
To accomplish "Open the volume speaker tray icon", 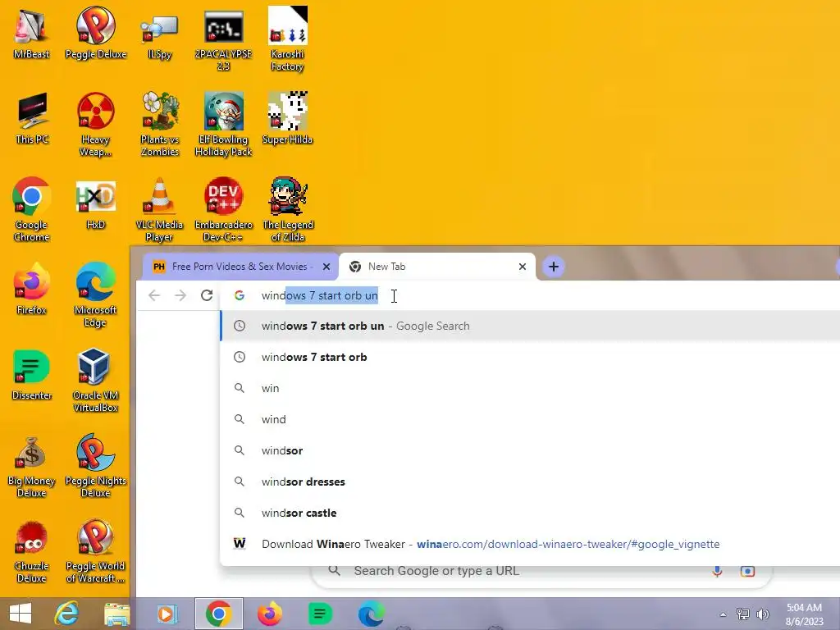I will coord(762,614).
